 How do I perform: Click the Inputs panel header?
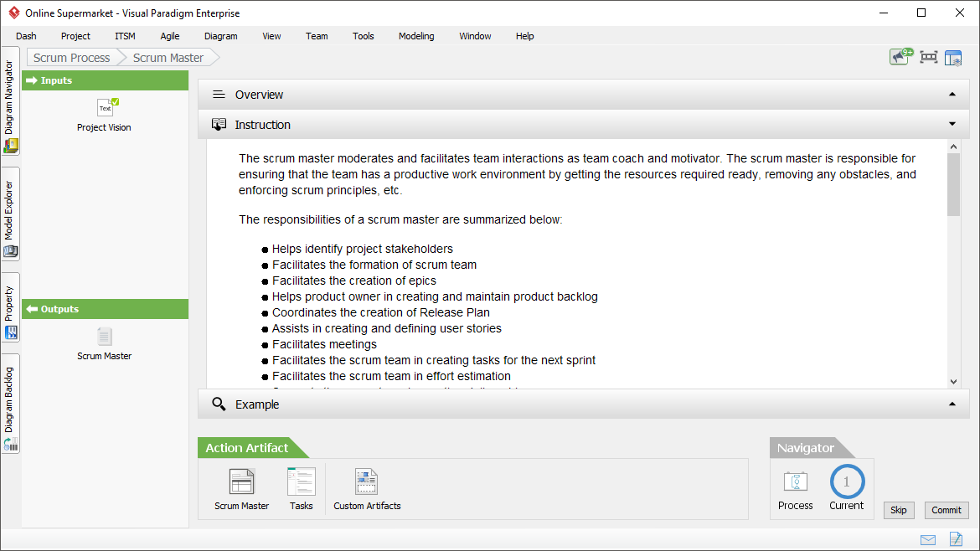tap(105, 80)
